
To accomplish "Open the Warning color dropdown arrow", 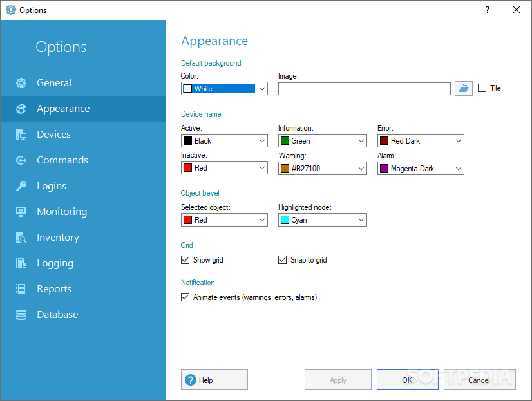I will tap(361, 169).
